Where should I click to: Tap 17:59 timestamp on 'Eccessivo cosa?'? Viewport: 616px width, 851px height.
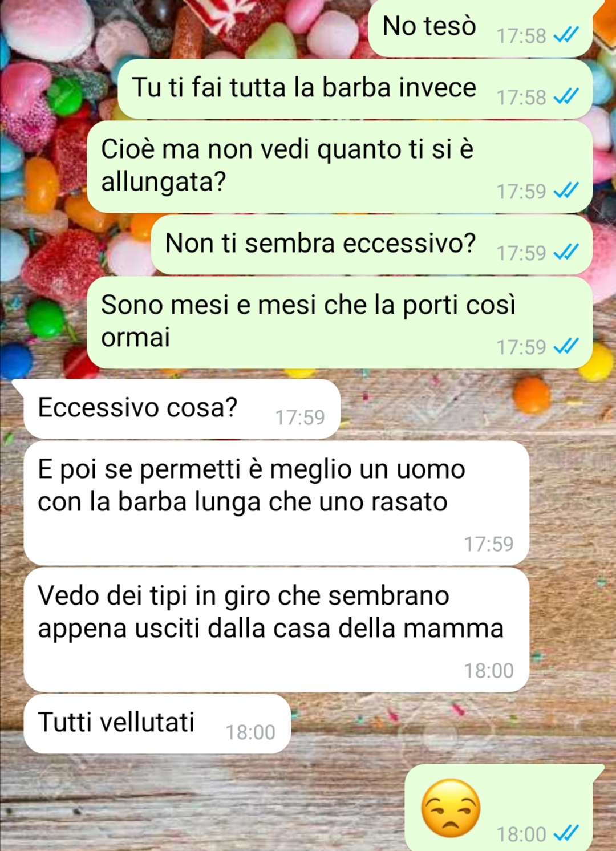coord(300,418)
